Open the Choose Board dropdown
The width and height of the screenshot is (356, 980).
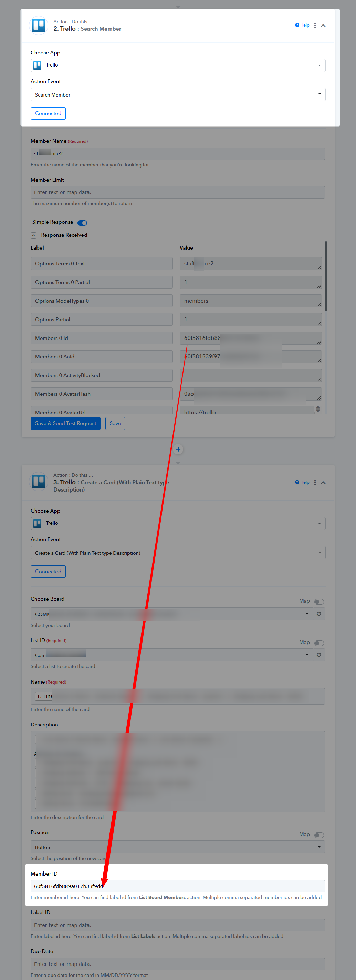click(x=172, y=614)
